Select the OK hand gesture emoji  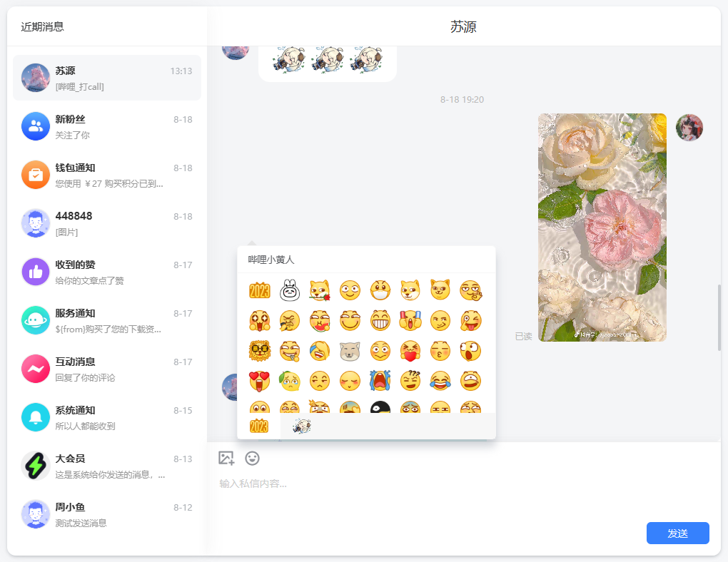(471, 290)
